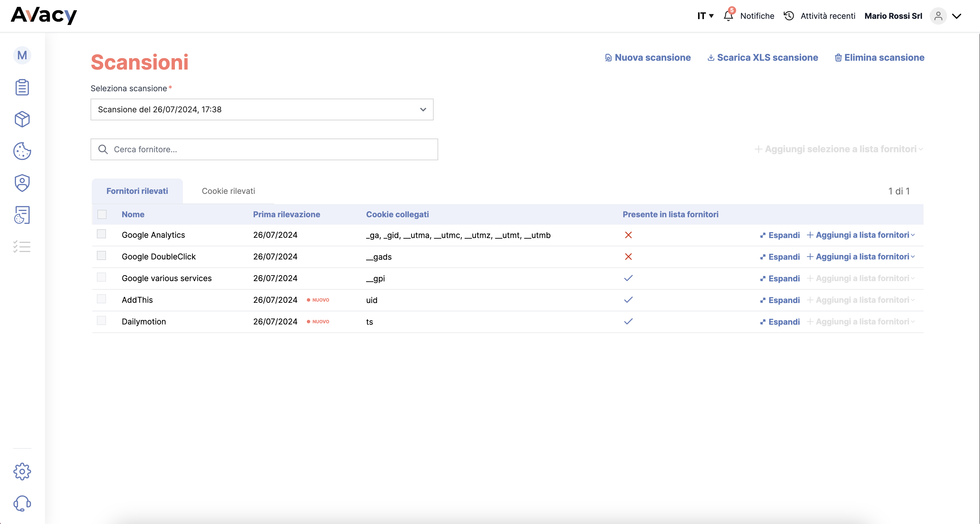Click the 1 di 1 pagination indicator
This screenshot has height=524, width=980.
(x=899, y=191)
